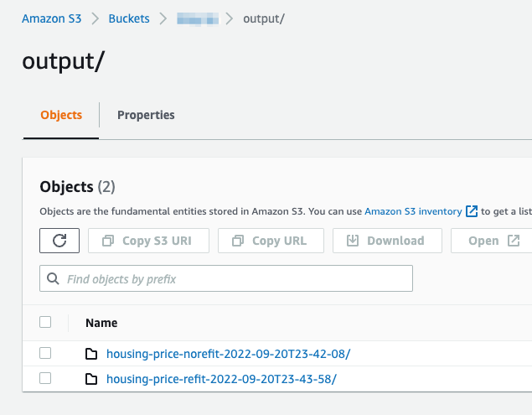Screen dimensions: 532x415
Task: Click the download arrow icon
Action: 353,241
